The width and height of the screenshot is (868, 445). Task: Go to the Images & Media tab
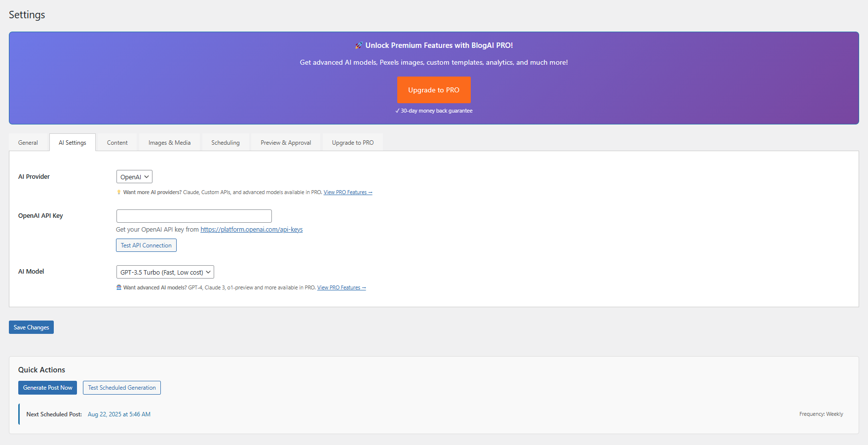tap(169, 143)
